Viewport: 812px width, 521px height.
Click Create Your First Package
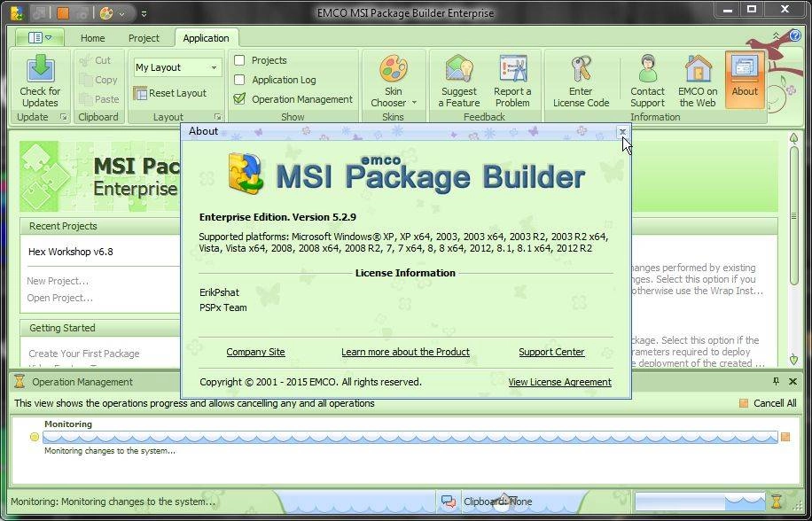click(x=84, y=354)
